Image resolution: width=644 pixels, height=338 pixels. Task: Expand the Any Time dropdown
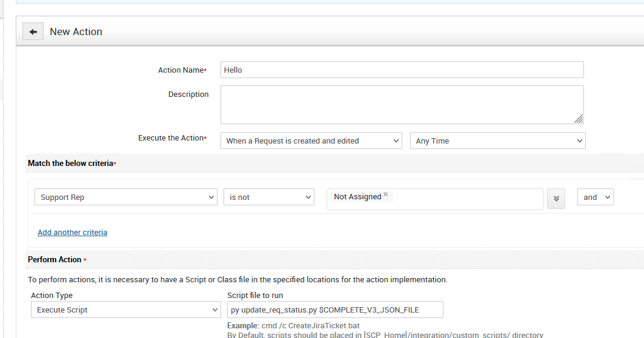(x=497, y=141)
